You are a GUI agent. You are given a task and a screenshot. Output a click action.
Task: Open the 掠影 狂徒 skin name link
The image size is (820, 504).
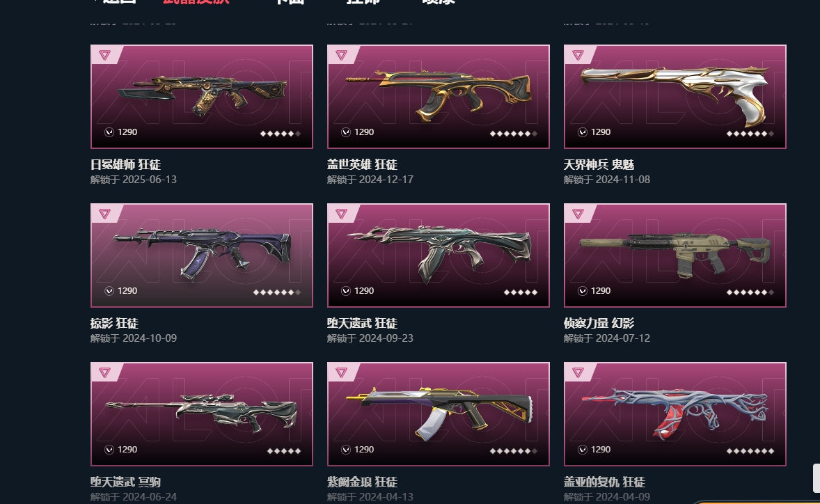pyautogui.click(x=115, y=323)
